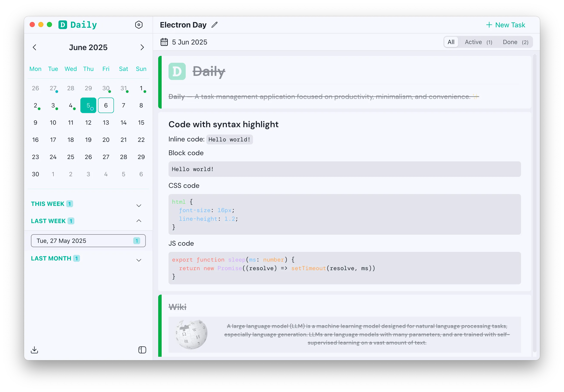Click the calendar icon beside 5 Jun 2025
The height and width of the screenshot is (392, 564).
(x=164, y=42)
